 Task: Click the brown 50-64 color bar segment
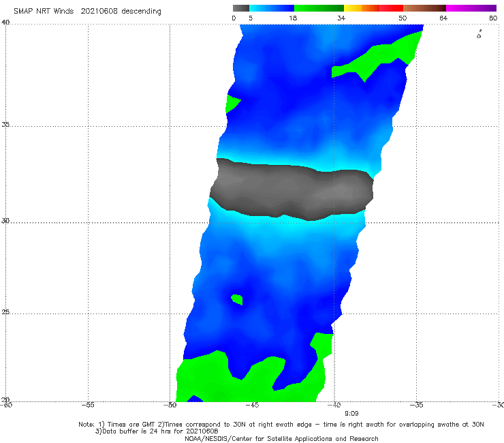pos(424,8)
